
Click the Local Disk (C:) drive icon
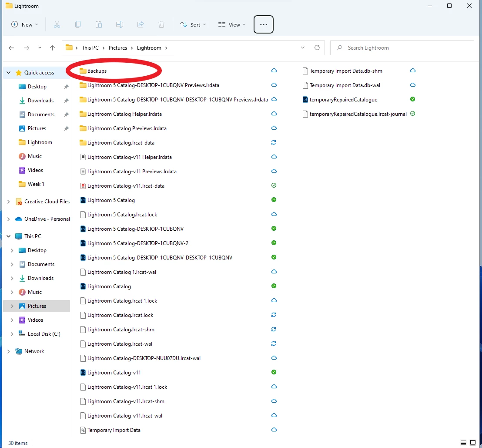(x=22, y=334)
